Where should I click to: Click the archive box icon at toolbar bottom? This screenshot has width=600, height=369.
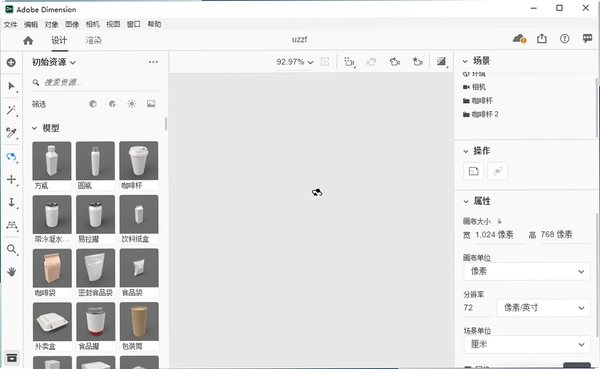[12, 358]
